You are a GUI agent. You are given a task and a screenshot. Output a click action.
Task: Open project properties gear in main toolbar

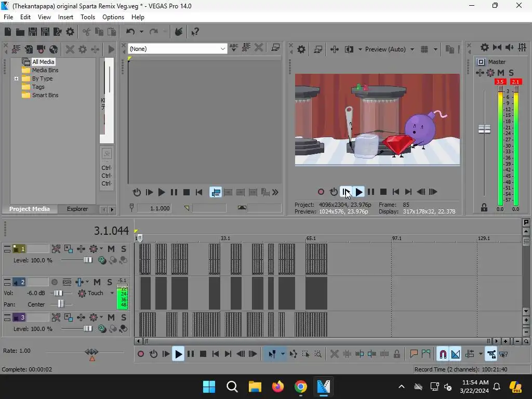[x=70, y=32]
